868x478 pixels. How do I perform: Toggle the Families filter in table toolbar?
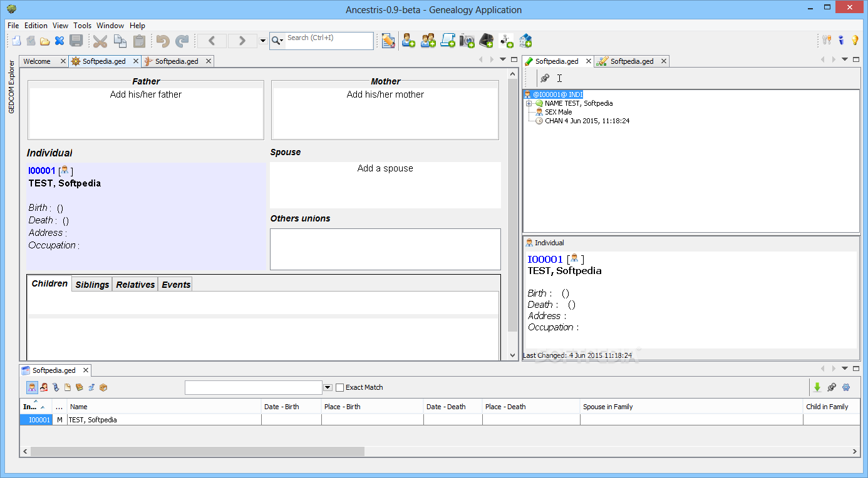44,387
